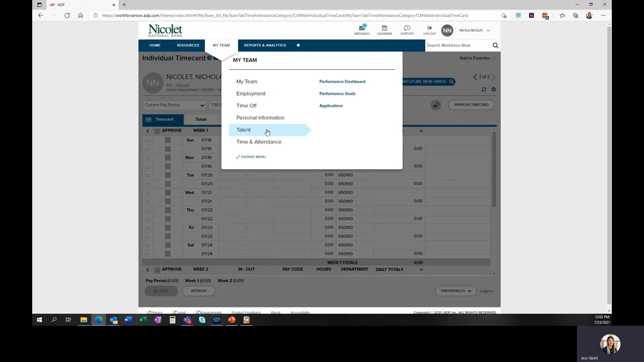Click the Workforce Now search magnifier
This screenshot has height=362, width=644.
pos(495,46)
